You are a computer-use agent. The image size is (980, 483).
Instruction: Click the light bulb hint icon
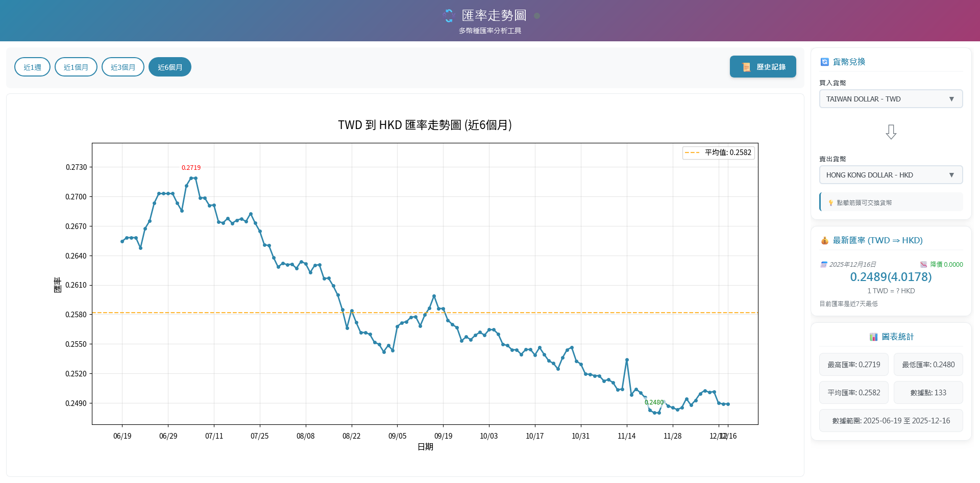pyautogui.click(x=830, y=203)
